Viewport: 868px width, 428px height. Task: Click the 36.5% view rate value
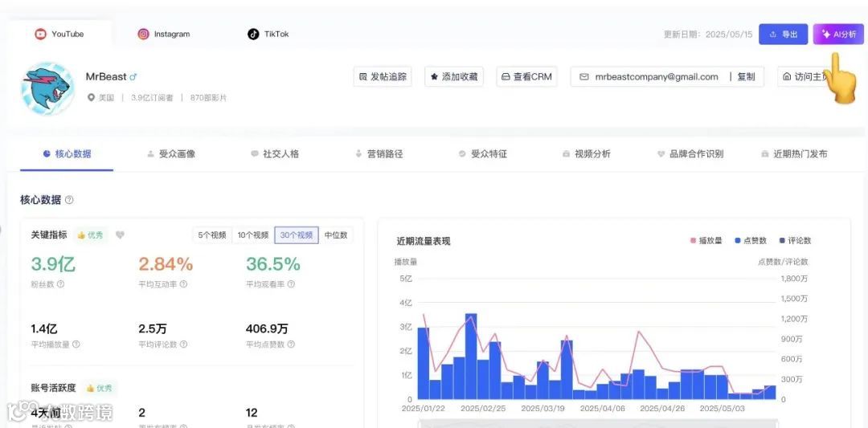coord(273,264)
